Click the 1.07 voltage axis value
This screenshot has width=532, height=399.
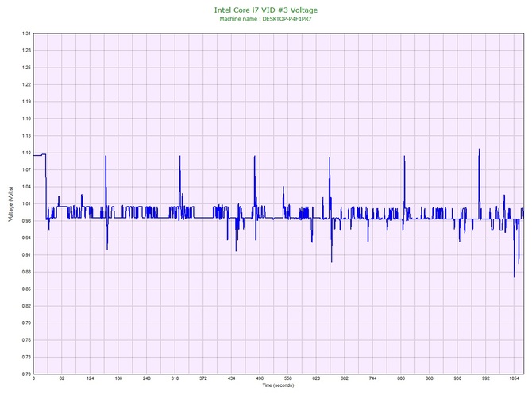click(26, 170)
